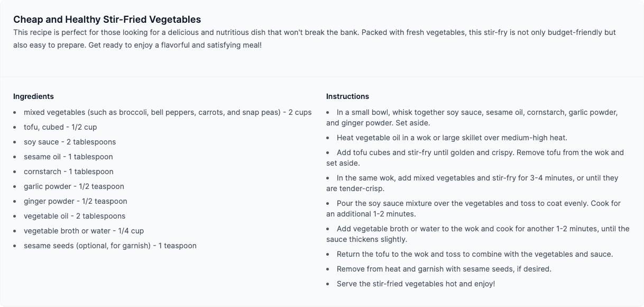
Task: Click the vegetable broth or water ingredient
Action: [x=84, y=231]
